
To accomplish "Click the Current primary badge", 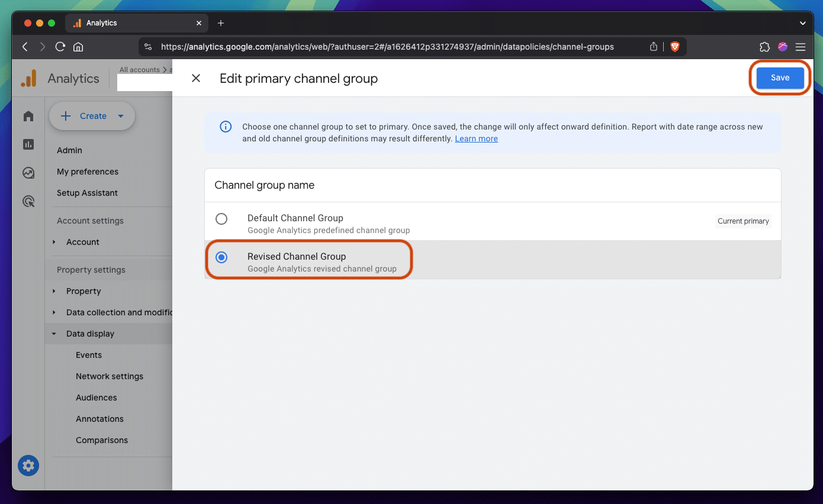I will click(x=743, y=221).
